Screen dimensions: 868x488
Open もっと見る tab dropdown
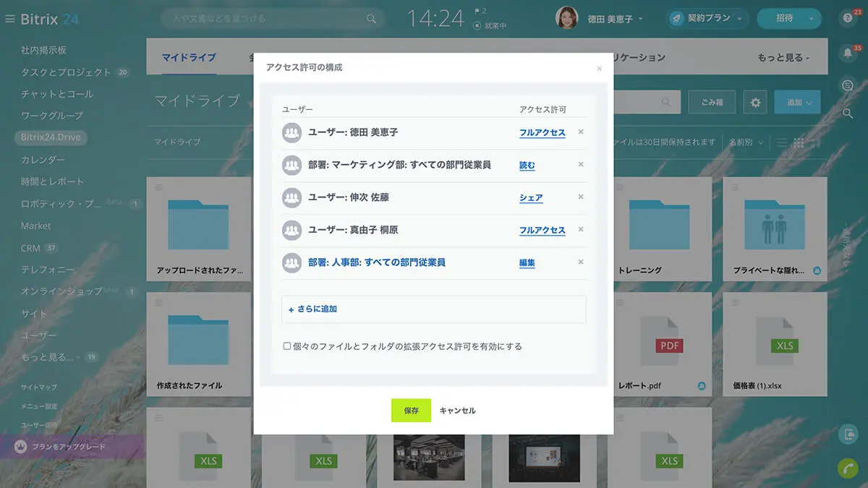[x=783, y=57]
